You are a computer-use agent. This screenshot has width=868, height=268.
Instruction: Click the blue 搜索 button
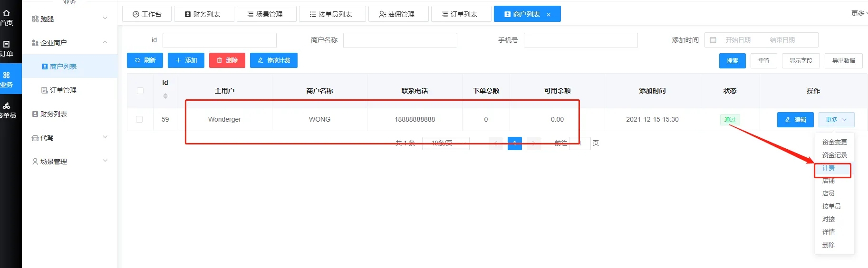click(732, 61)
